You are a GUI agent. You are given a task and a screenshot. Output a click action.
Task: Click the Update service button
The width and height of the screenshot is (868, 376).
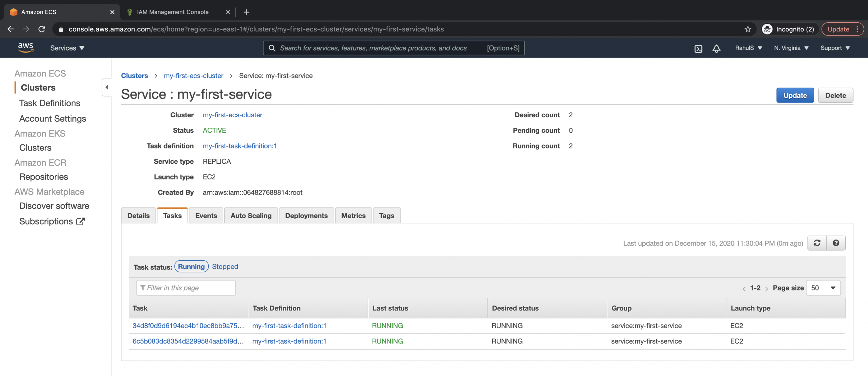tap(795, 95)
